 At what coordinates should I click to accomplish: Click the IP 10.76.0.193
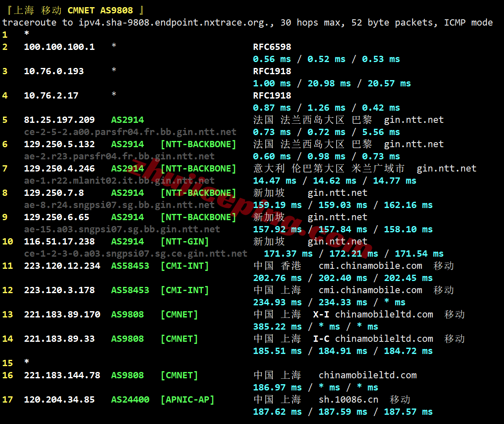[x=54, y=71]
